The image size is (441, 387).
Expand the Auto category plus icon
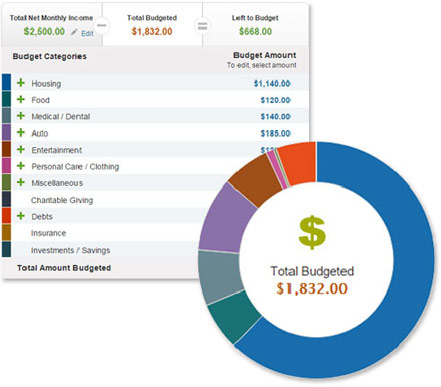pyautogui.click(x=21, y=132)
